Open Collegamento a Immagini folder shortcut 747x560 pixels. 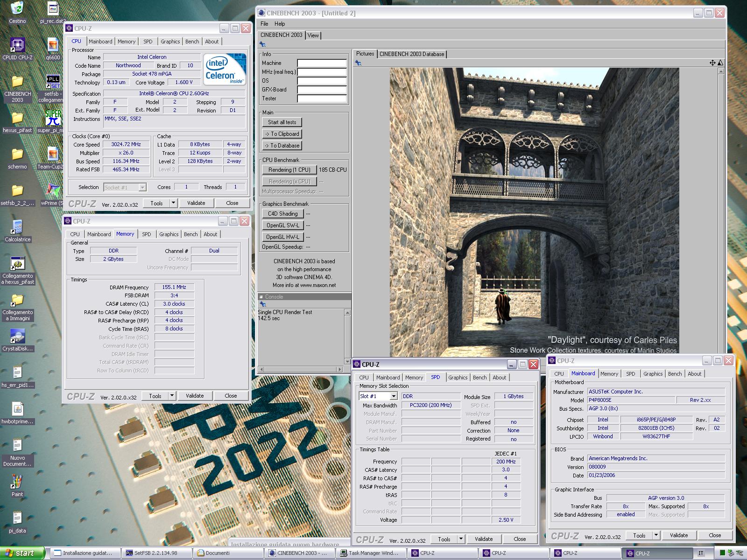click(17, 300)
